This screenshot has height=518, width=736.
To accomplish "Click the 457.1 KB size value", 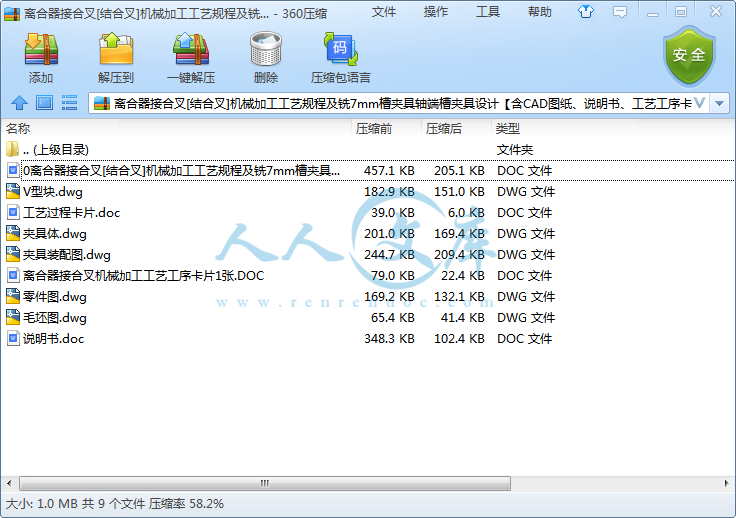I will click(389, 171).
